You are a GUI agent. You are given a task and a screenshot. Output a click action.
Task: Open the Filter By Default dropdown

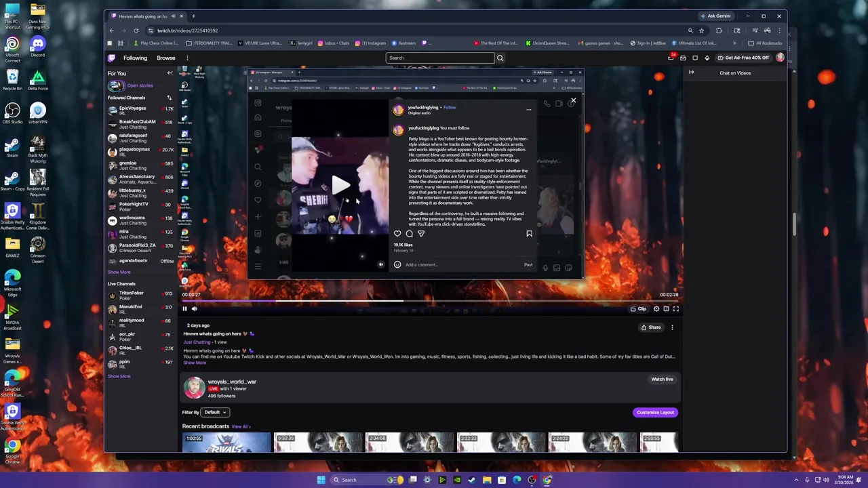(215, 412)
